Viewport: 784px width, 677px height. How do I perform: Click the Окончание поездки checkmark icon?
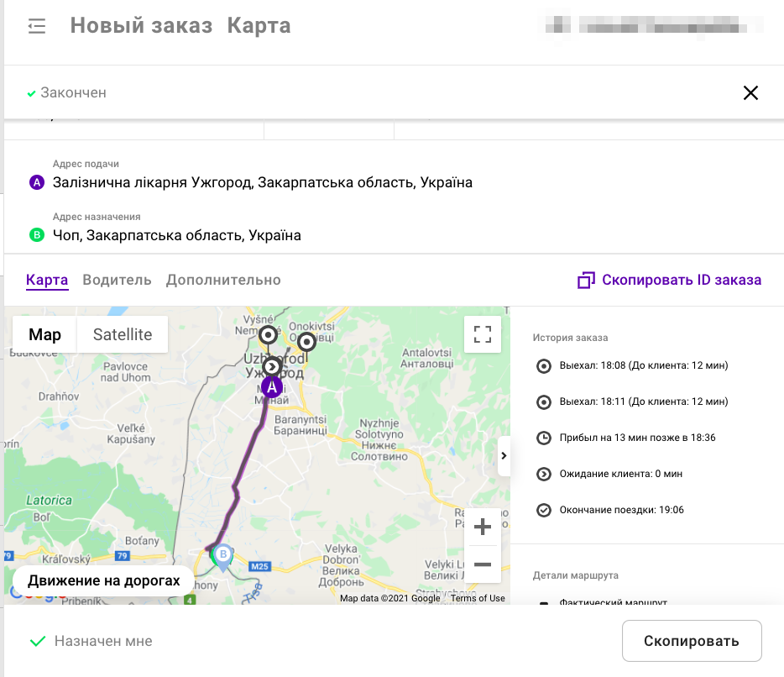coord(543,510)
